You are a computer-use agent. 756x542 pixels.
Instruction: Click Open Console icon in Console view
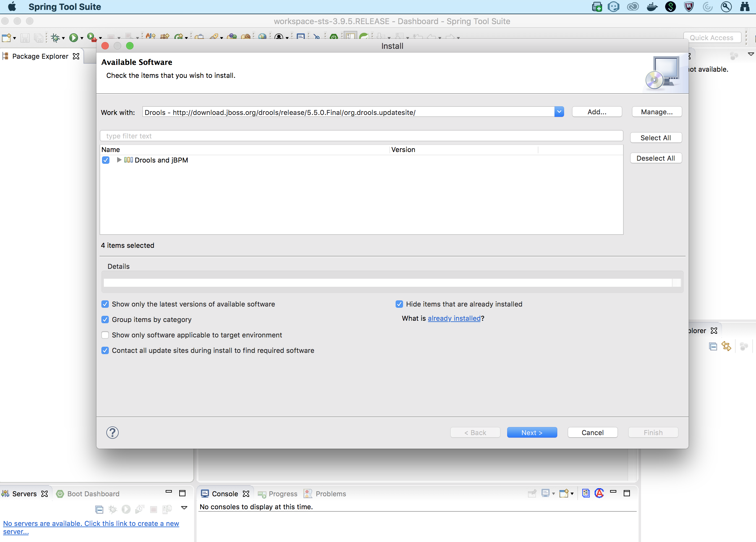(564, 493)
